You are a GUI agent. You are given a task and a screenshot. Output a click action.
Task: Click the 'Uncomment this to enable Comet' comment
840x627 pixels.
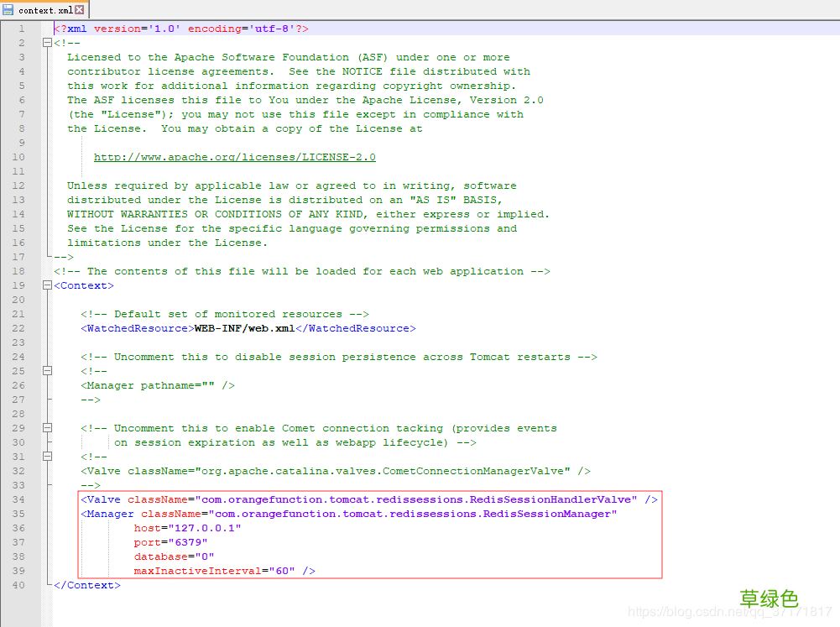(x=319, y=428)
